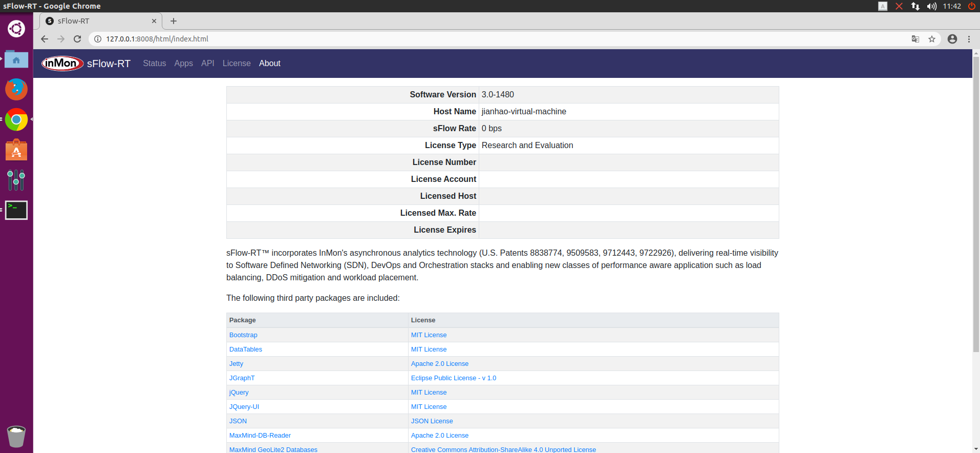The image size is (980, 453).
Task: Click scrollbar down arrow
Action: point(976,449)
